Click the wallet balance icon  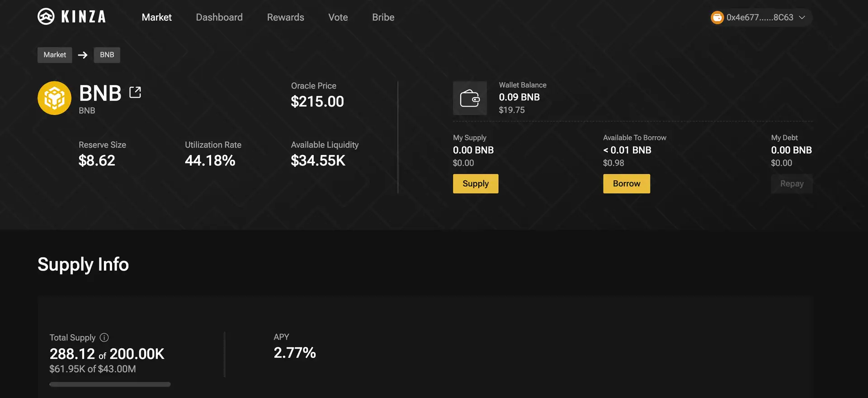(x=470, y=98)
